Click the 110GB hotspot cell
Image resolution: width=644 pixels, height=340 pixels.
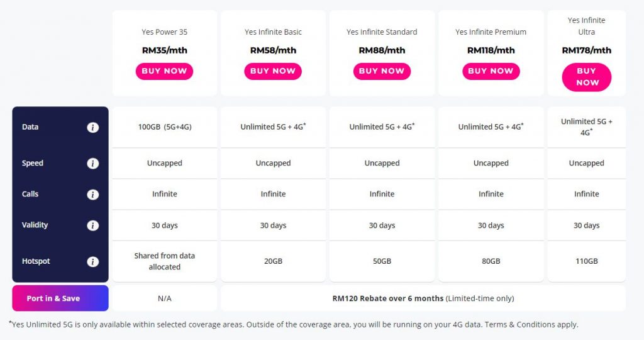[x=586, y=261]
